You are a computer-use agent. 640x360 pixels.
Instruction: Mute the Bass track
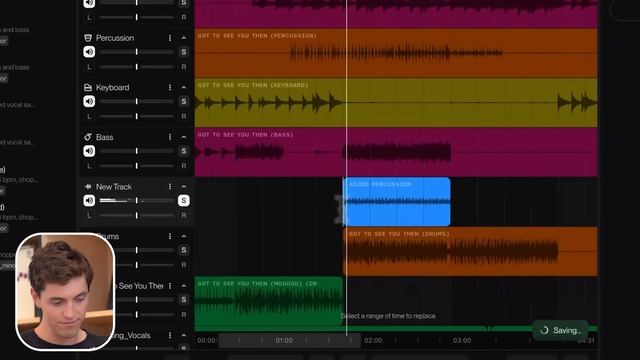89,151
